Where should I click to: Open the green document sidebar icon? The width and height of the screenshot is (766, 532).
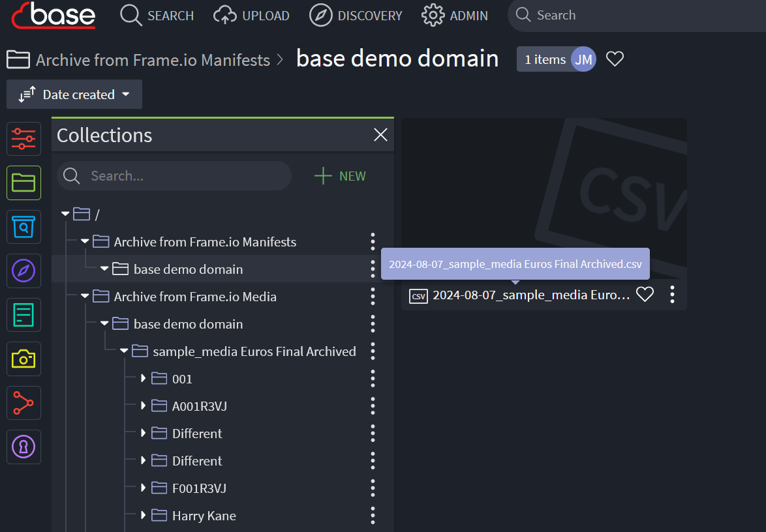tap(23, 315)
